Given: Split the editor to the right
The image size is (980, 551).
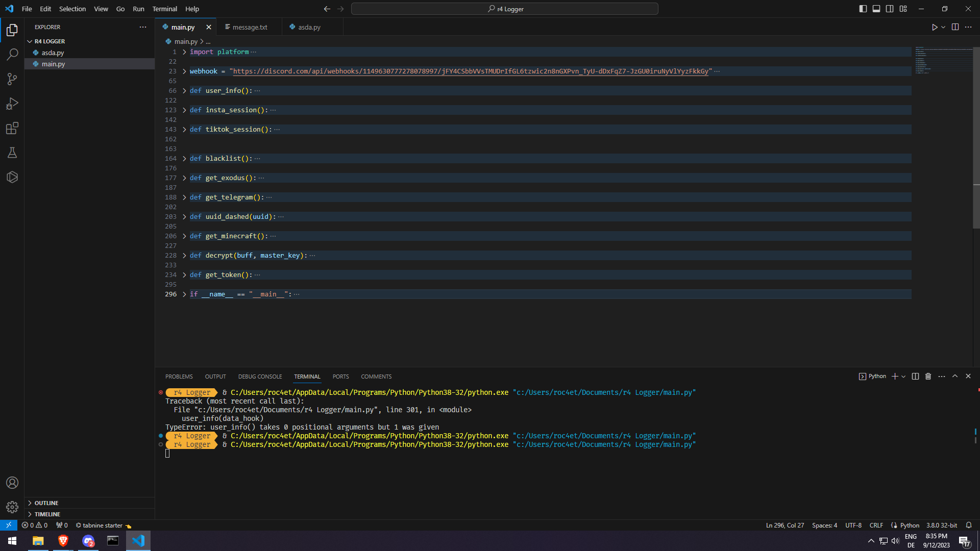Looking at the screenshot, I should (x=955, y=27).
